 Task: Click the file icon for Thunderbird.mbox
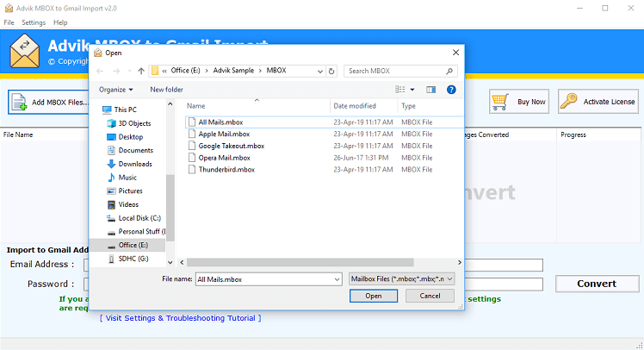click(x=192, y=170)
